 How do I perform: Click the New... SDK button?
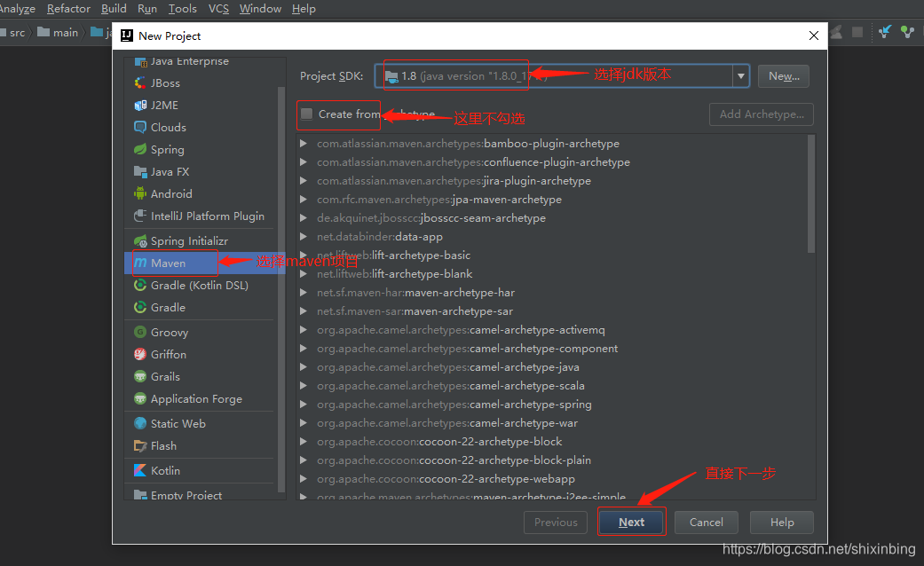click(x=784, y=76)
